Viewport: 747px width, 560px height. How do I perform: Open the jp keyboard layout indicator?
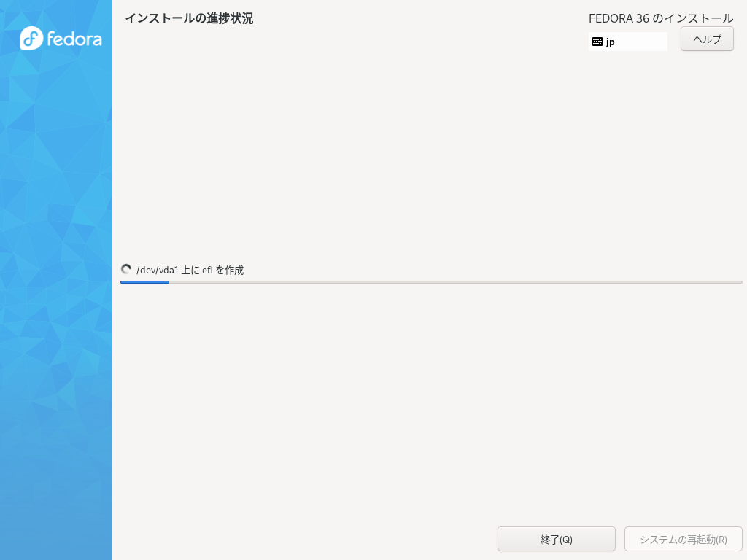pos(628,42)
